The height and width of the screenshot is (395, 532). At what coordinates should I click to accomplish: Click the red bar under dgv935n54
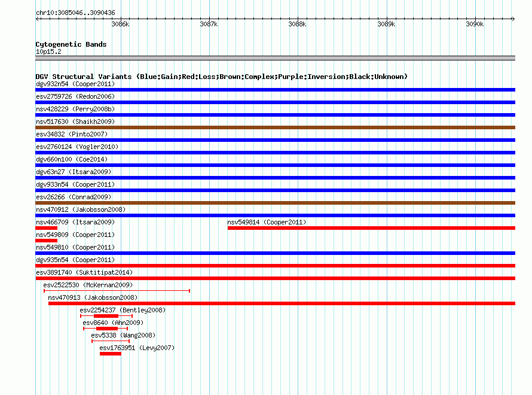275,266
